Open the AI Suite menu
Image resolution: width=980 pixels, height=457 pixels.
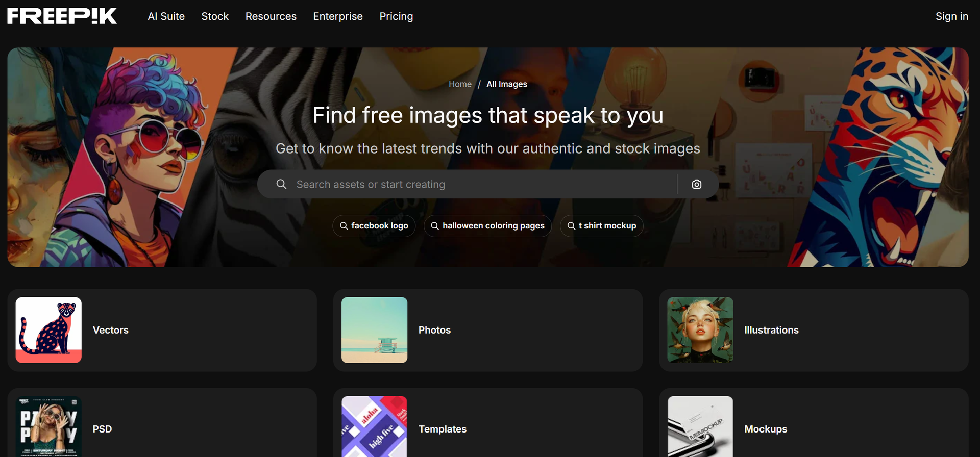coord(166,16)
